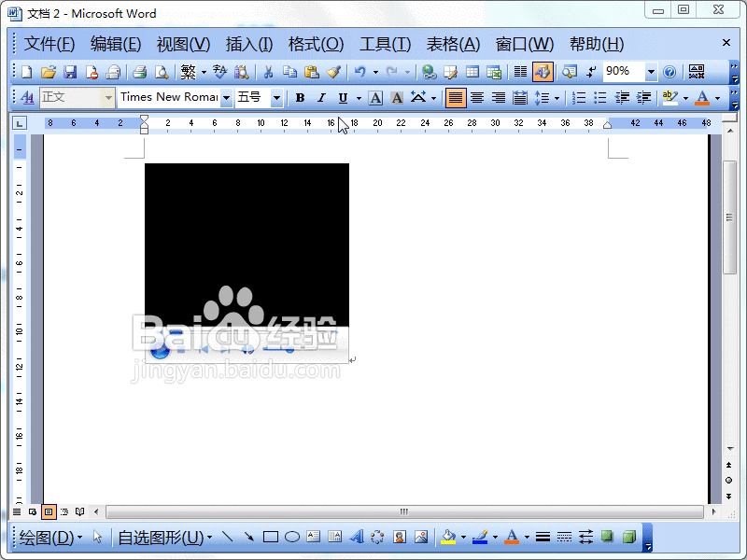This screenshot has height=560, width=747.
Task: Toggle numbered list formatting
Action: click(x=579, y=98)
